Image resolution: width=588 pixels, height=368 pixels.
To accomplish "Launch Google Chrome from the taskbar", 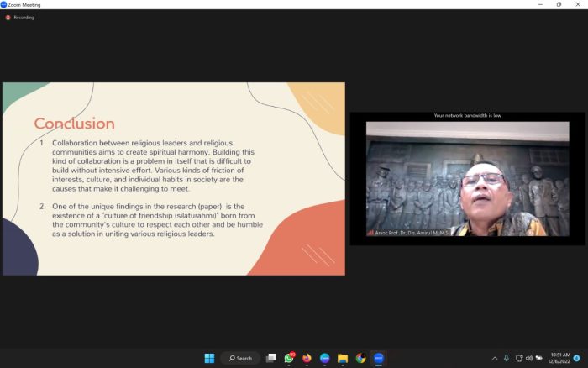I will pyautogui.click(x=360, y=358).
